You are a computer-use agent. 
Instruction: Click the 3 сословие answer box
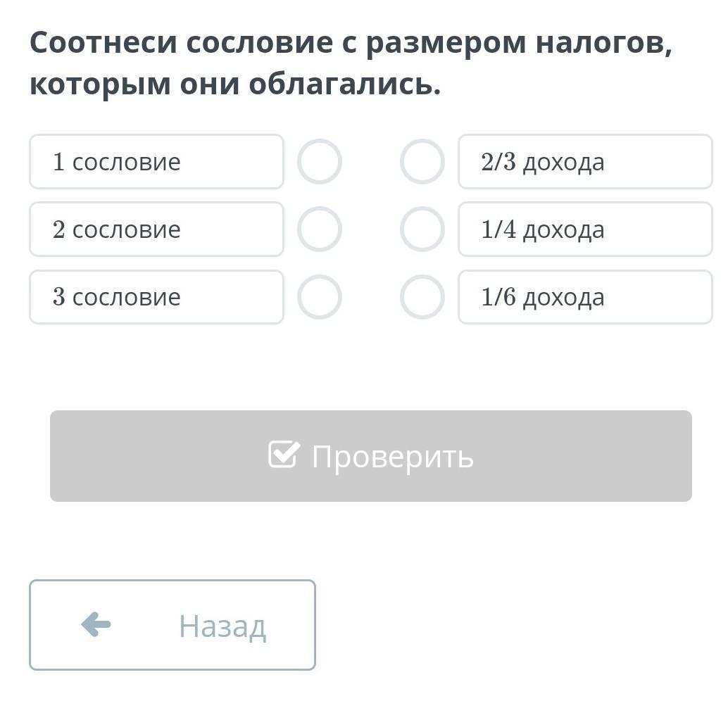click(x=156, y=297)
